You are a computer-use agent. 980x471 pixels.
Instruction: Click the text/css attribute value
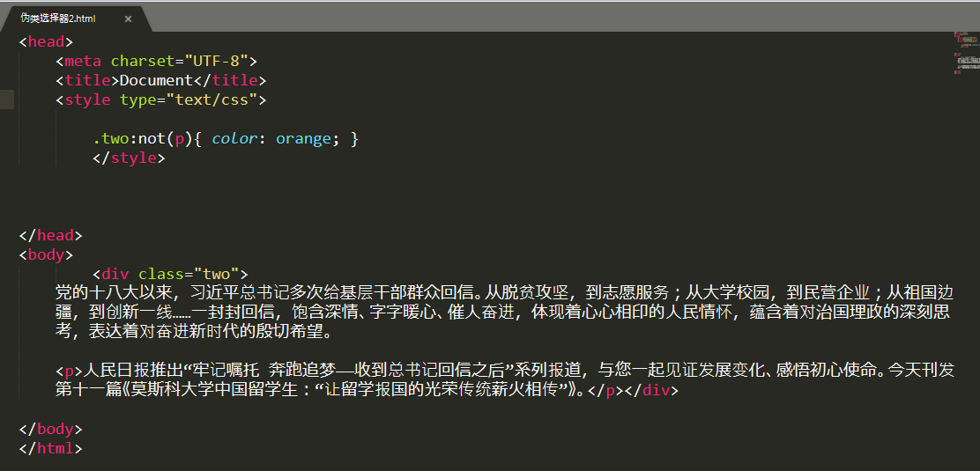(x=212, y=100)
